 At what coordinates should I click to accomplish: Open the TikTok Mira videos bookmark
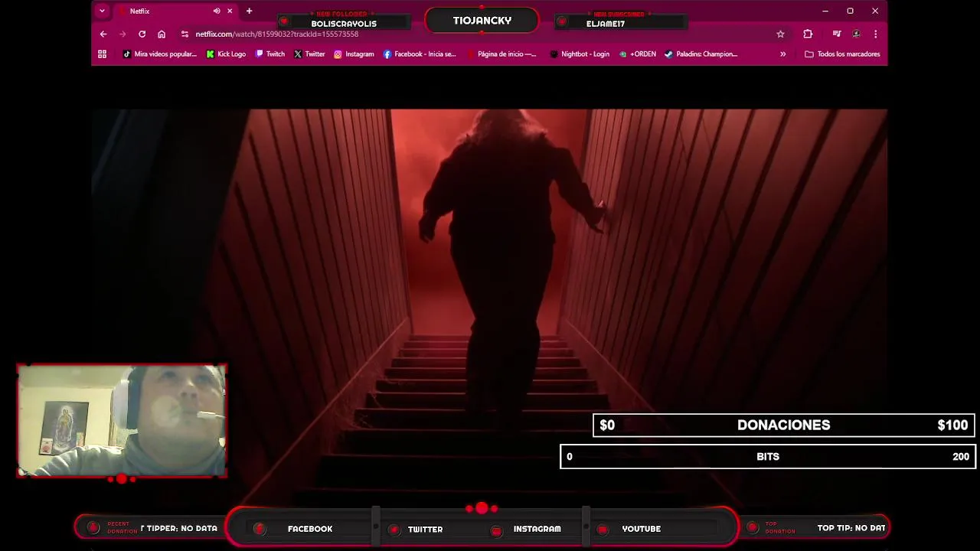[159, 54]
